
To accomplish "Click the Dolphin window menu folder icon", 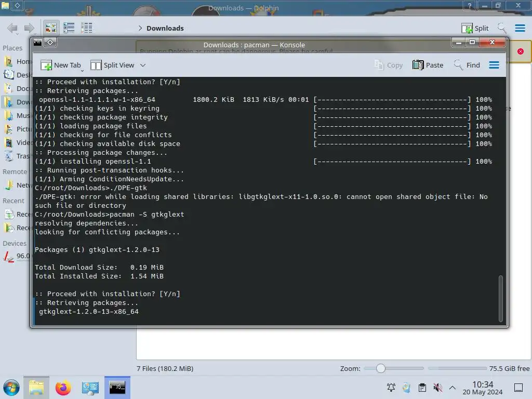I will pyautogui.click(x=5, y=5).
